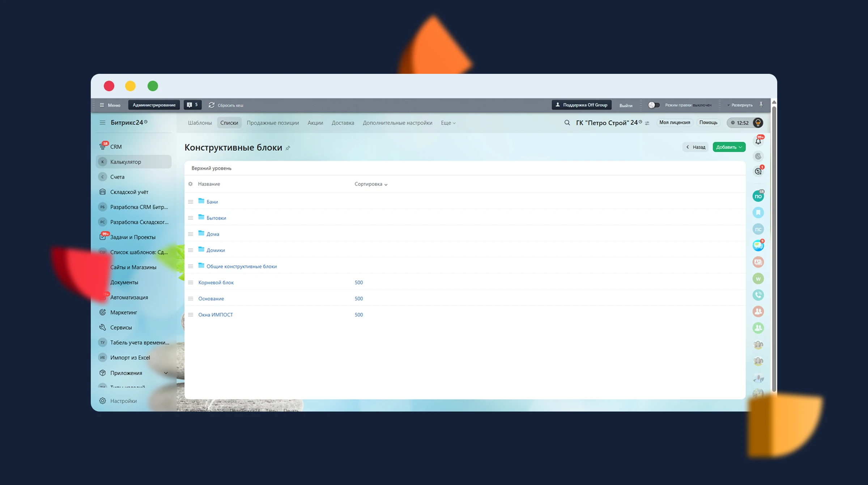Switch to the Шаблоны tab
868x485 pixels.
[x=200, y=123]
